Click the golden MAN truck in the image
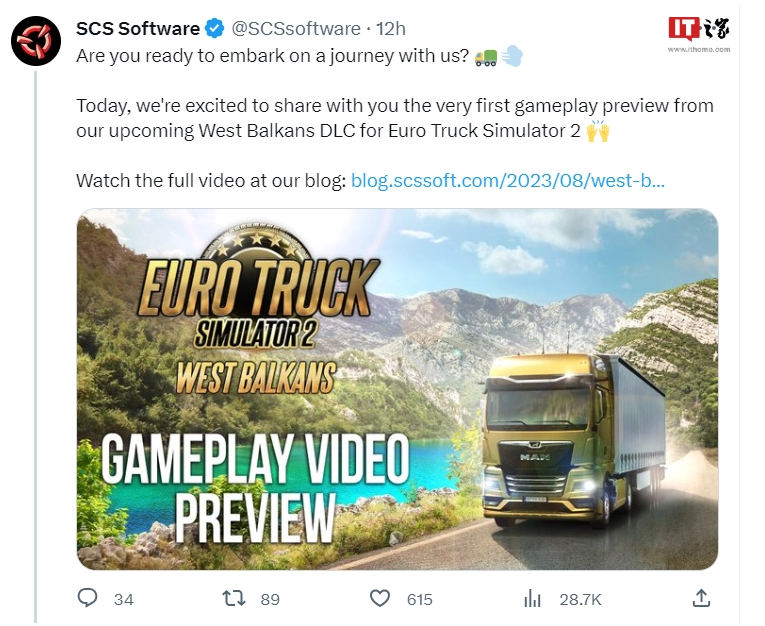Screen dimensions: 765x626 pyautogui.click(x=573, y=439)
